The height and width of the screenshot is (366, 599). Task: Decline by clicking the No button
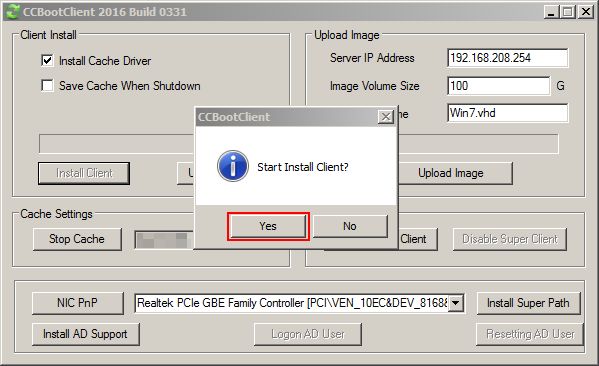tap(350, 226)
